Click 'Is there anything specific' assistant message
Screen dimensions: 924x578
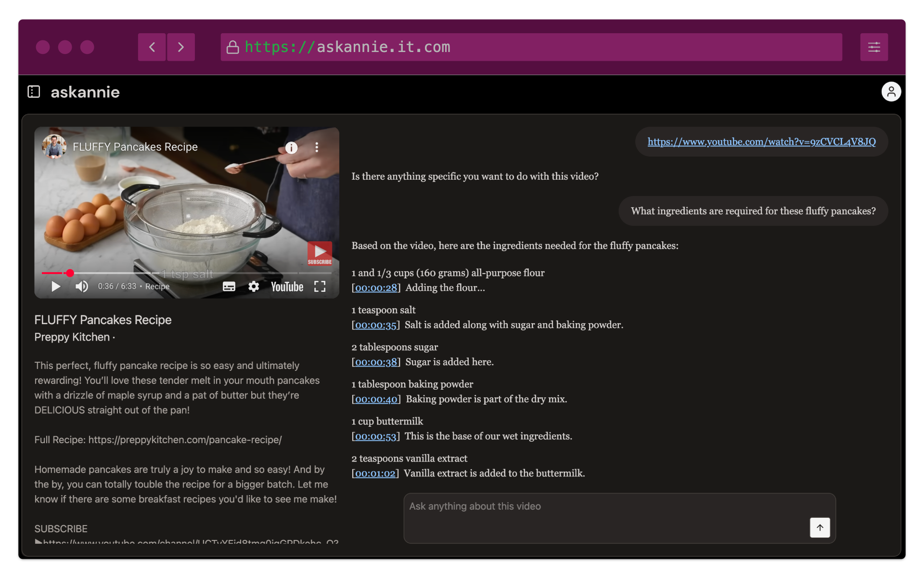coord(475,176)
